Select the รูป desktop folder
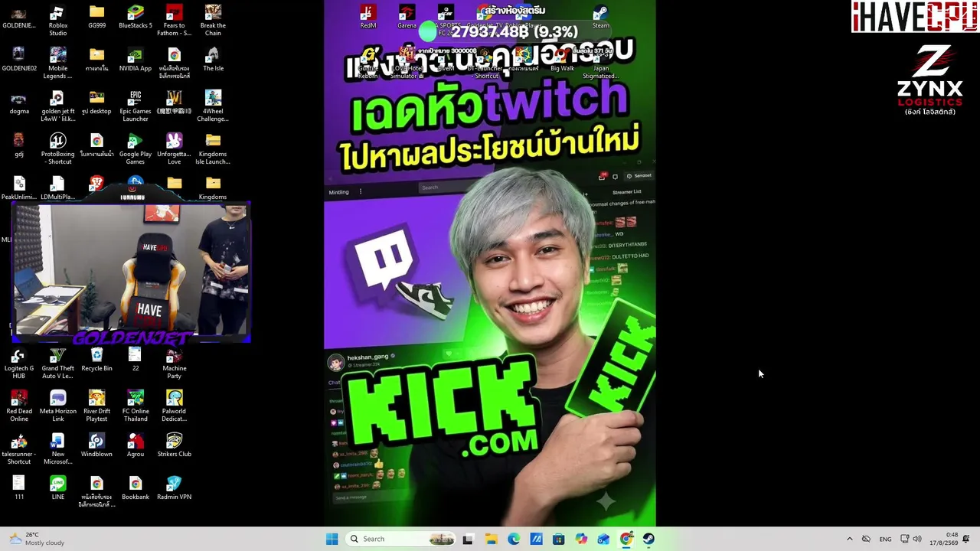The height and width of the screenshot is (551, 980). 96,103
